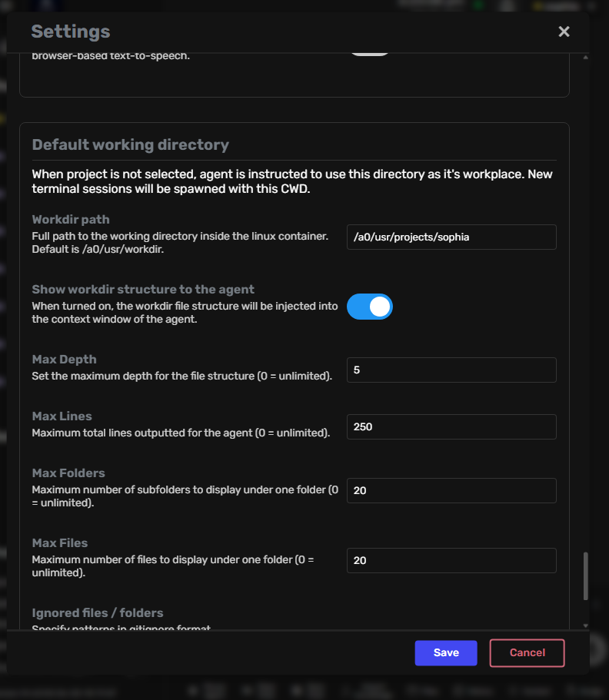
Task: Toggle the browser-based text-to-speech switch
Action: (x=370, y=51)
